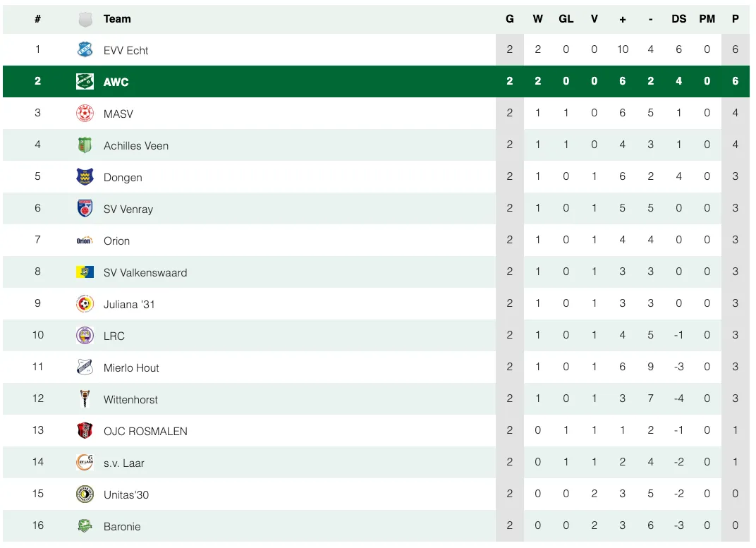Image resolution: width=756 pixels, height=548 pixels.
Task: Click the SV Venray shield logo
Action: [x=85, y=209]
